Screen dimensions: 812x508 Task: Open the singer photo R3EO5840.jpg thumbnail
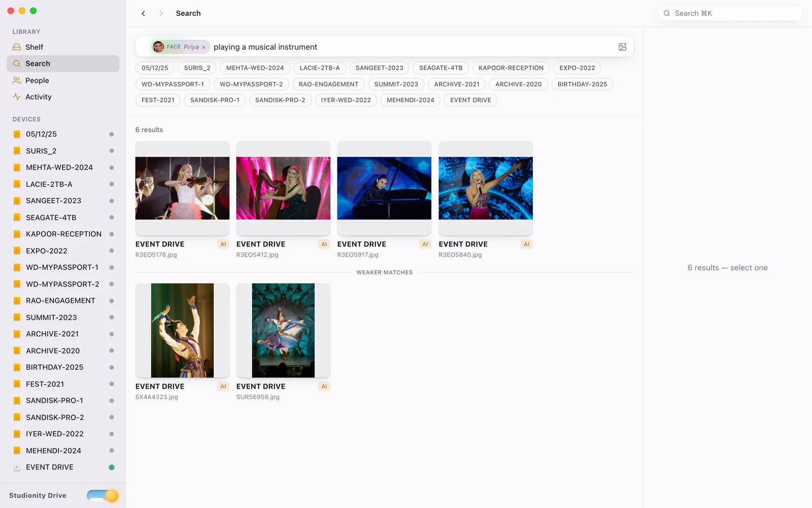point(486,188)
